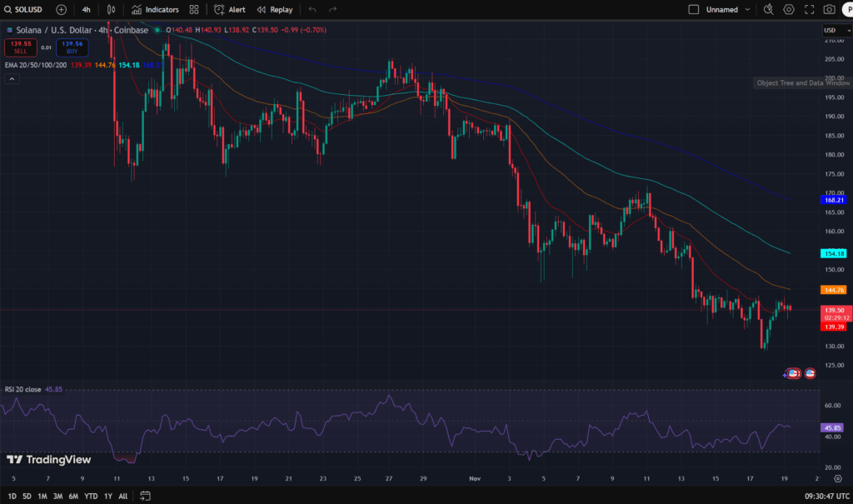The height and width of the screenshot is (504, 853).
Task: Open the 4h interval dropdown
Action: click(x=86, y=10)
